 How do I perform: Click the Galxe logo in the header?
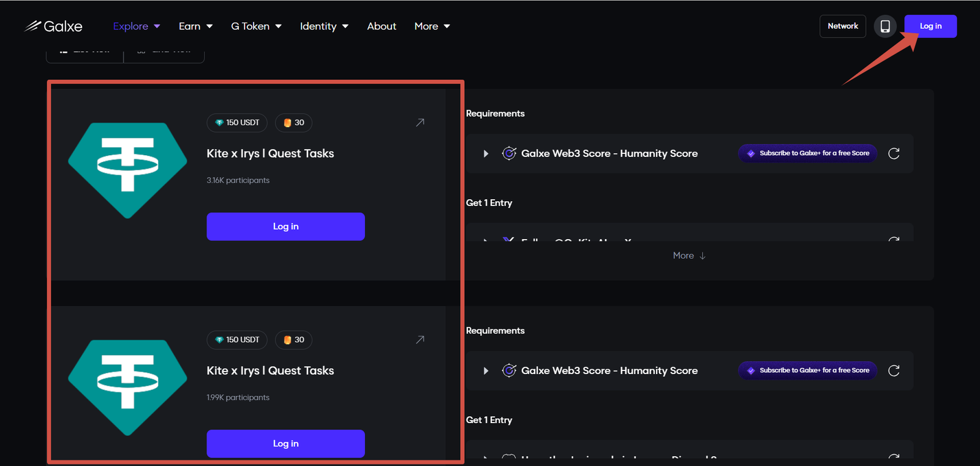pos(53,26)
